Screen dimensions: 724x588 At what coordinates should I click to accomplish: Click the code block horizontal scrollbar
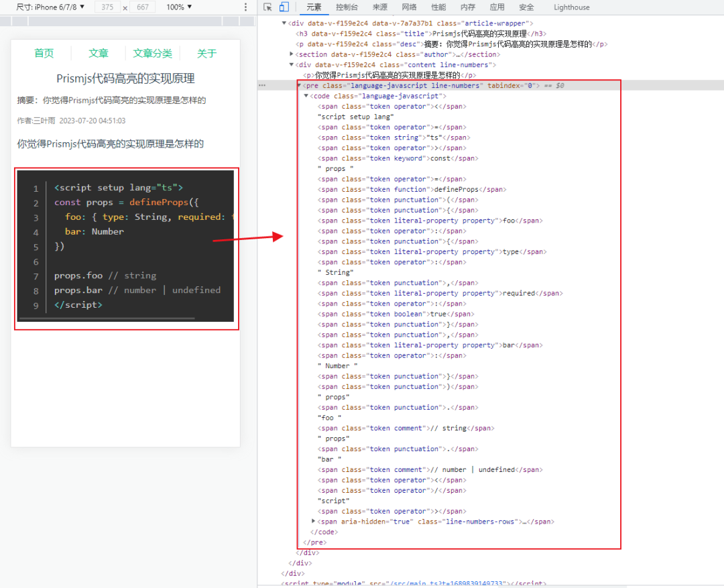[107, 318]
